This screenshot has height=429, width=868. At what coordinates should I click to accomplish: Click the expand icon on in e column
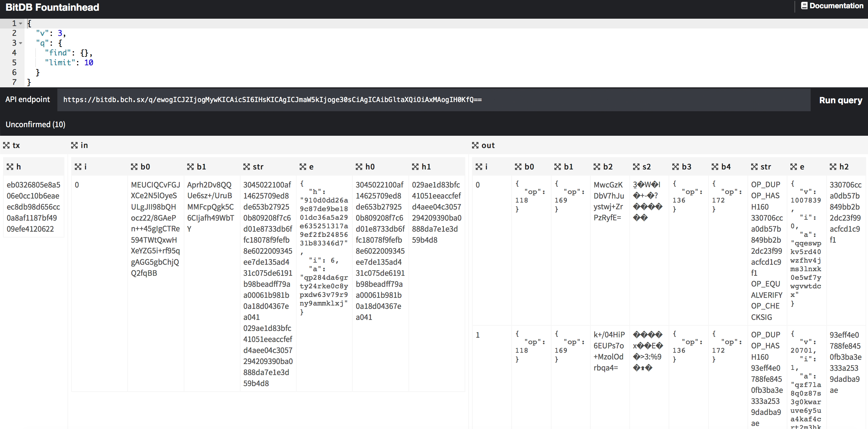303,167
